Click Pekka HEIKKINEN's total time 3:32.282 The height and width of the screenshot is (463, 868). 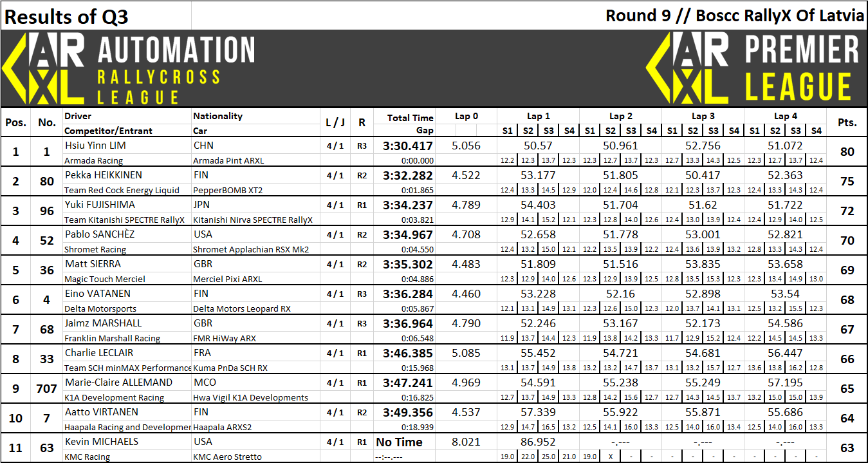407,176
